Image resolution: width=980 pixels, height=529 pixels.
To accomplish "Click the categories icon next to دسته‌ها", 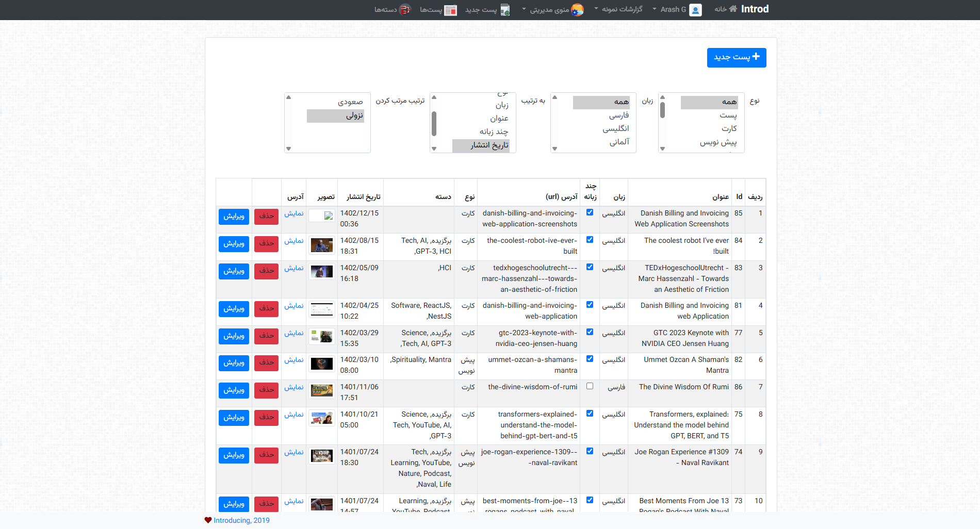I will 405,9.
